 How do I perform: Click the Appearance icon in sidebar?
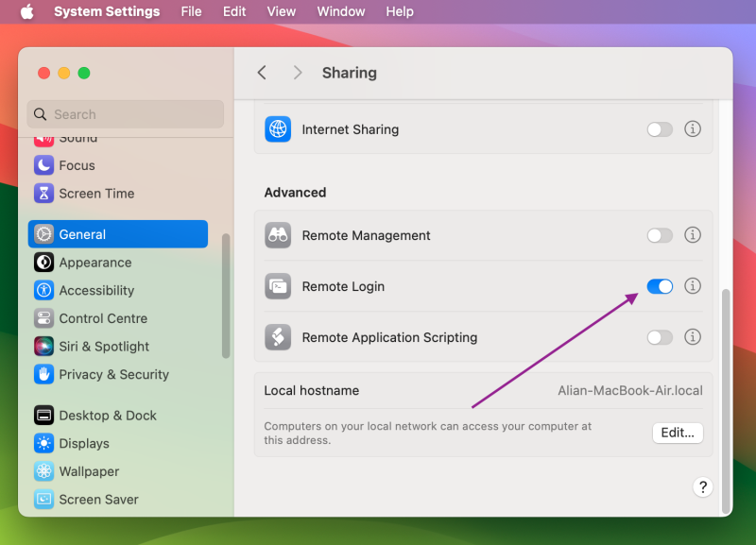[x=43, y=263]
